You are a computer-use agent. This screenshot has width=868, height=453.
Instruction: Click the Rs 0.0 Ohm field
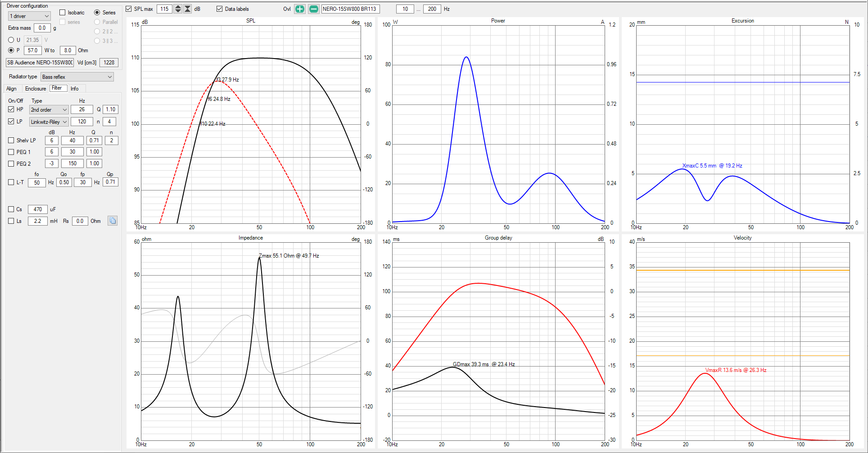point(80,221)
